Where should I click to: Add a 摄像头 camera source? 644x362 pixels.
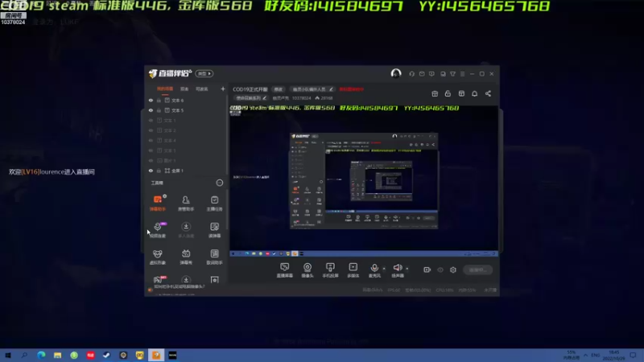pyautogui.click(x=308, y=270)
